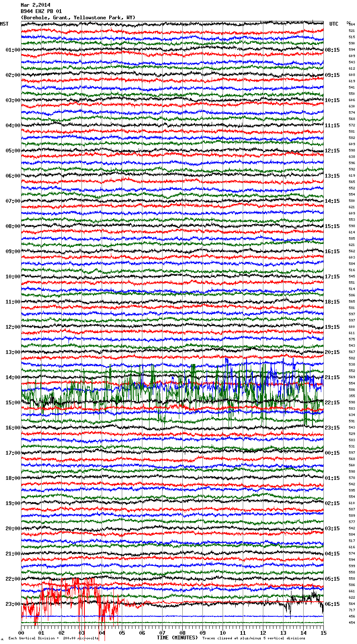Click the DC offset value 456
This screenshot has height=644, width=357.
point(352,616)
